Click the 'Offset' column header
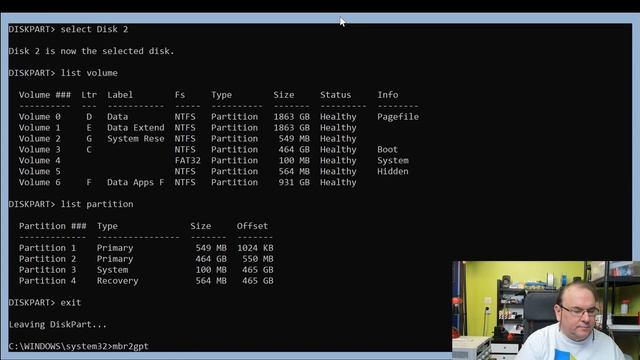The width and height of the screenshot is (640, 360). click(252, 226)
